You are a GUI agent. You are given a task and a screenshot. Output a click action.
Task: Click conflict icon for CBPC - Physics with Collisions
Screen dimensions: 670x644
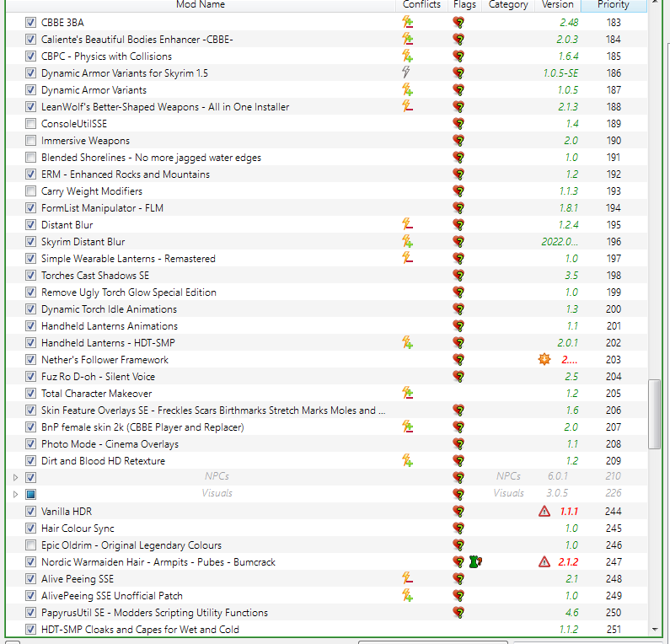[407, 56]
